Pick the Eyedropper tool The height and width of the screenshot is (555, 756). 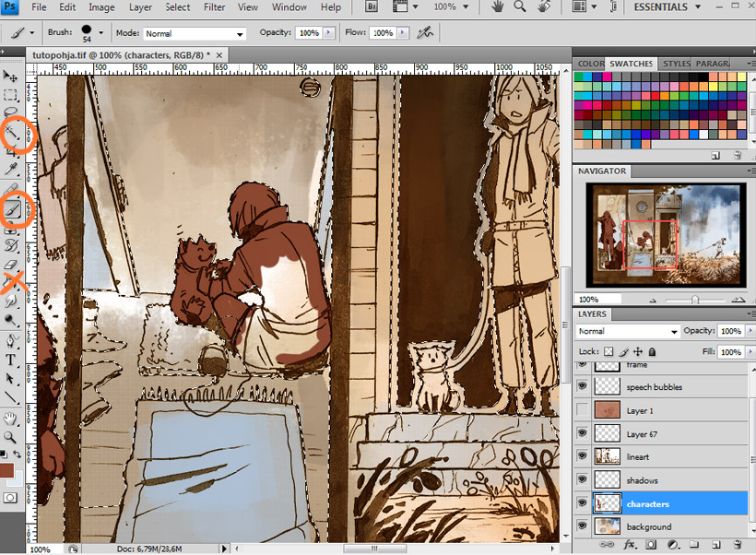tap(11, 170)
